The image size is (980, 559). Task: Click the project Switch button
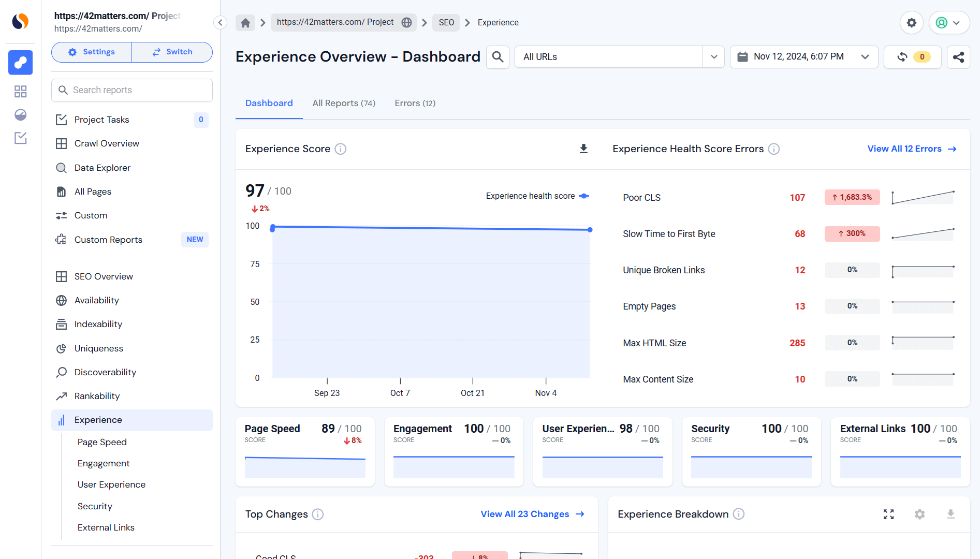[172, 52]
